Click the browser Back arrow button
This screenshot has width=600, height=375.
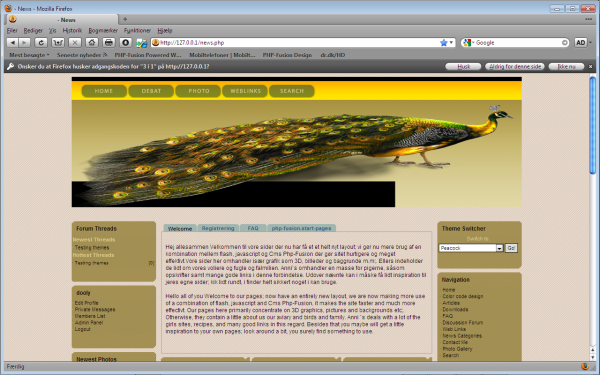[13, 42]
